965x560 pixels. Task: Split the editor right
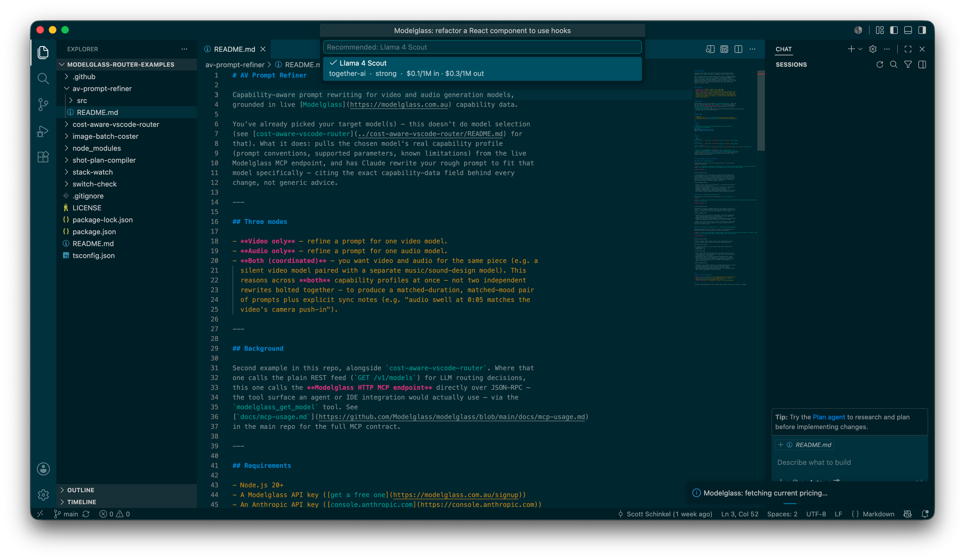pos(738,49)
